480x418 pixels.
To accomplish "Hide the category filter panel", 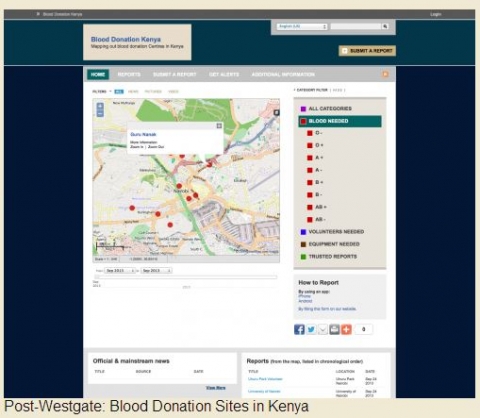I will pyautogui.click(x=337, y=90).
